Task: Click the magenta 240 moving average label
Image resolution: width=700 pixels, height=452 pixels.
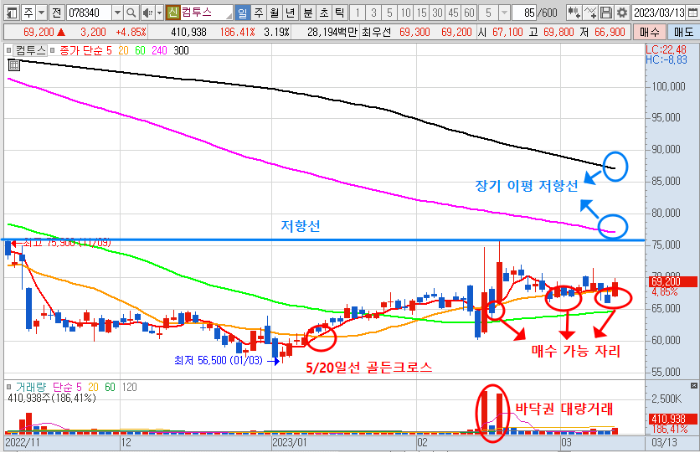Action: [x=159, y=50]
